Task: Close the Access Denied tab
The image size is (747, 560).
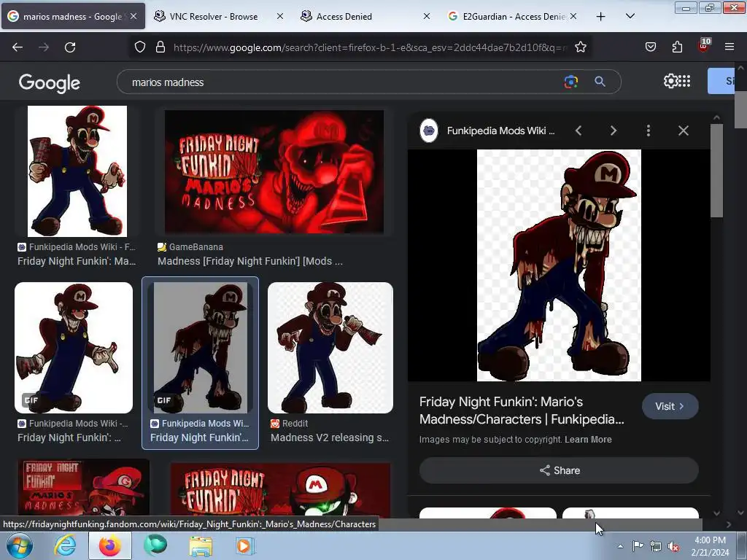Action: [426, 16]
